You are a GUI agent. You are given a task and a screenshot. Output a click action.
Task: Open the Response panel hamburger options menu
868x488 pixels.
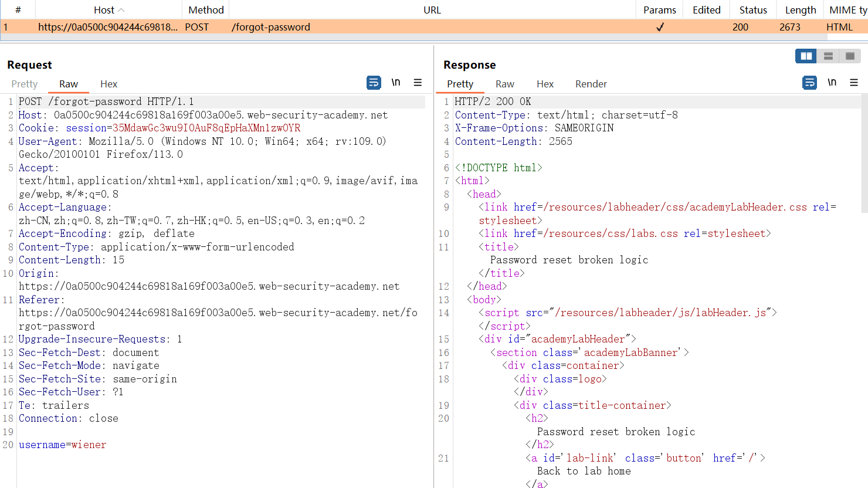click(854, 83)
